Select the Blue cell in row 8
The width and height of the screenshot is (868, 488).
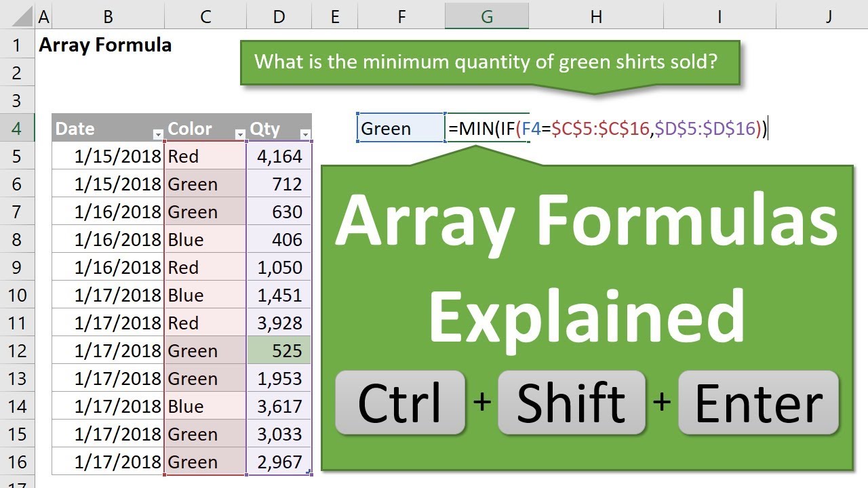pos(205,239)
